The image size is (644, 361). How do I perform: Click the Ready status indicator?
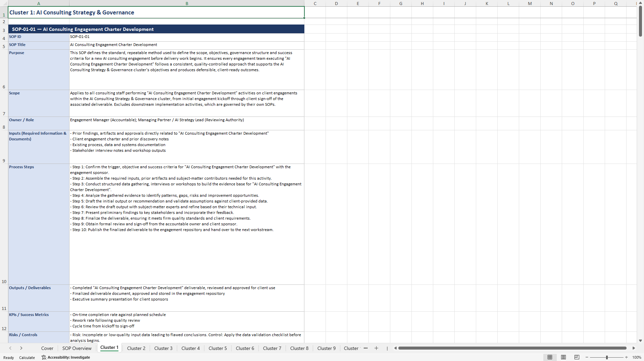tap(8, 358)
